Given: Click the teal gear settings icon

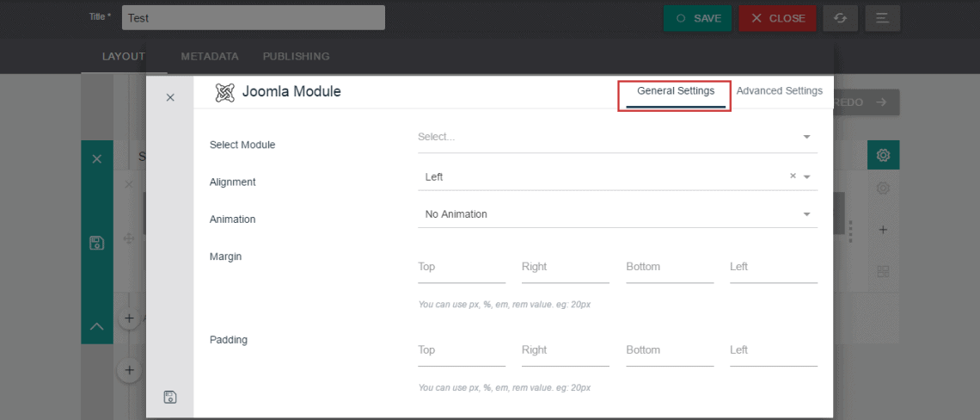Looking at the screenshot, I should point(883,156).
